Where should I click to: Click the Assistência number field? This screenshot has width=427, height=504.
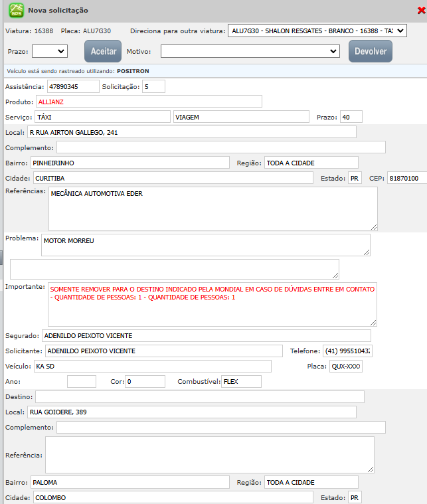click(x=72, y=86)
